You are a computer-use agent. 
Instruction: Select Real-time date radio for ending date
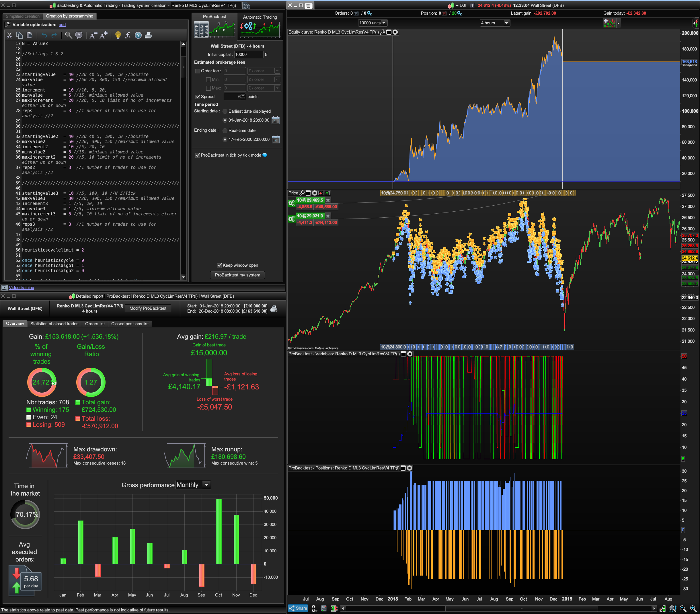225,130
